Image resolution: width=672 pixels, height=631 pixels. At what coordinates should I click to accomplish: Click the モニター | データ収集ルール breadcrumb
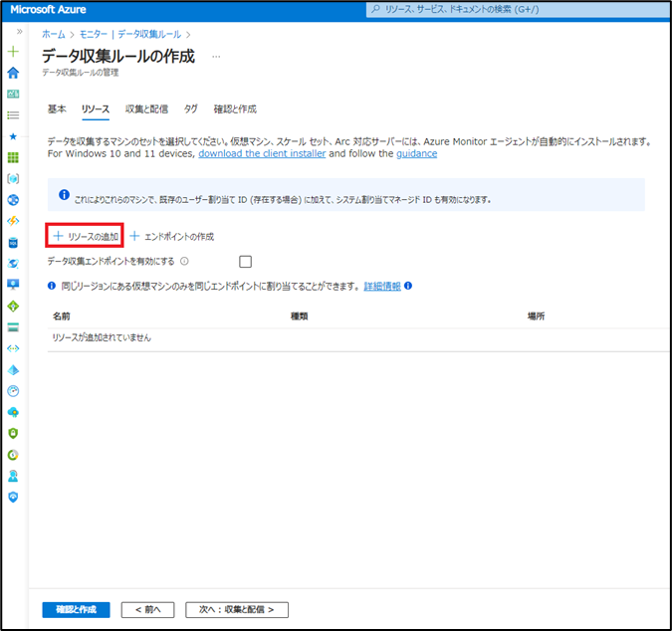130,34
